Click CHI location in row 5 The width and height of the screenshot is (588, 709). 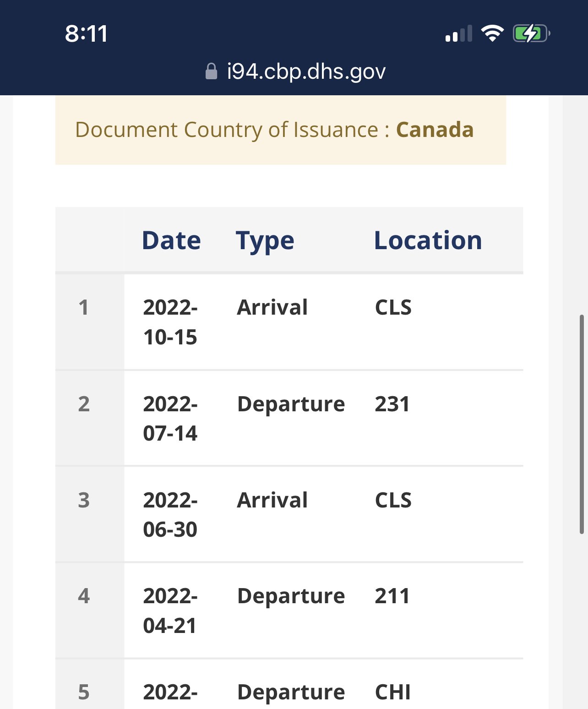coord(392,692)
